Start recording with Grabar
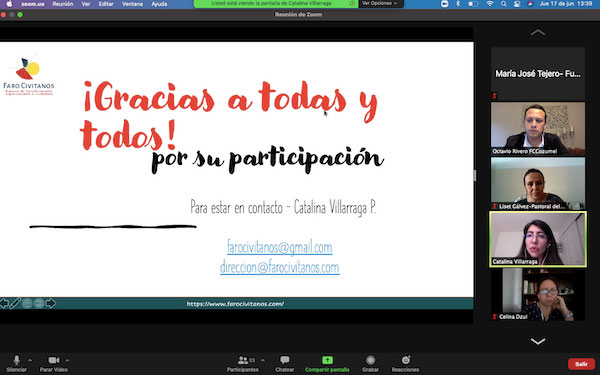This screenshot has width=600, height=375. point(370,364)
